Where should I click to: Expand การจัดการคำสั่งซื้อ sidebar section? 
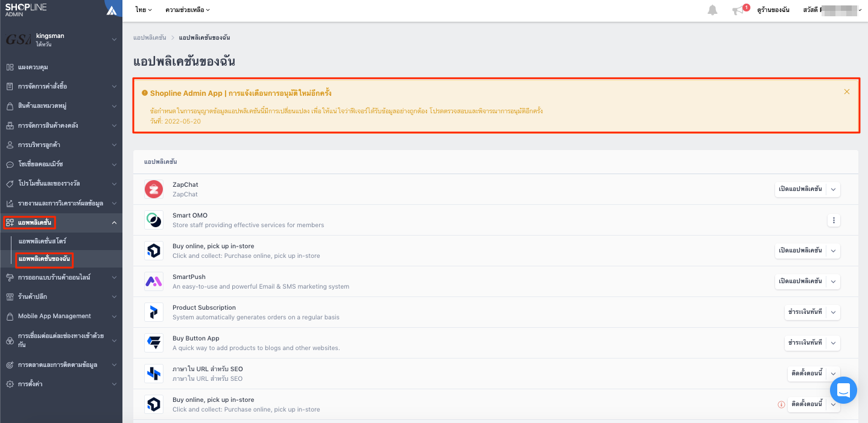pyautogui.click(x=114, y=87)
